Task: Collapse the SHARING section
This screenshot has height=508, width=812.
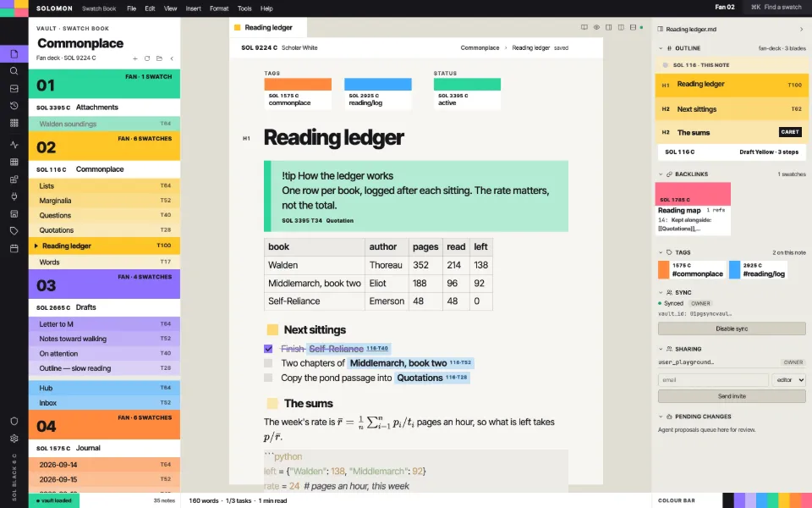Action: [x=661, y=349]
